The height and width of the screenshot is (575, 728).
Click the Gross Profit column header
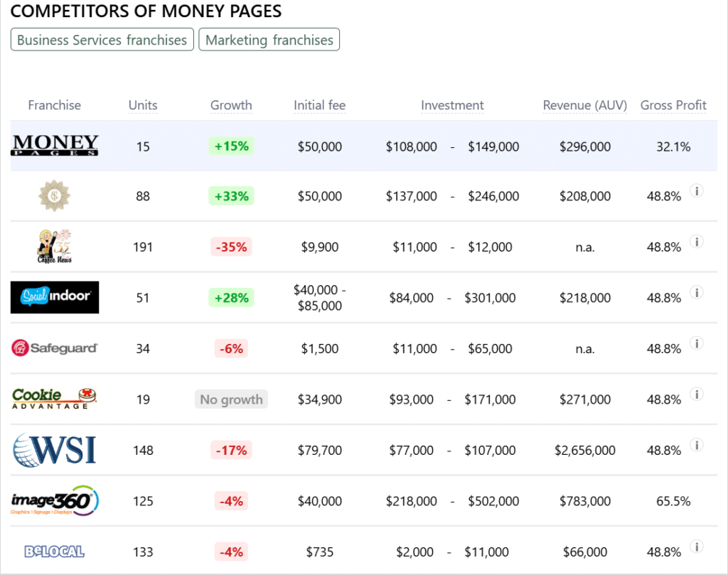673,105
